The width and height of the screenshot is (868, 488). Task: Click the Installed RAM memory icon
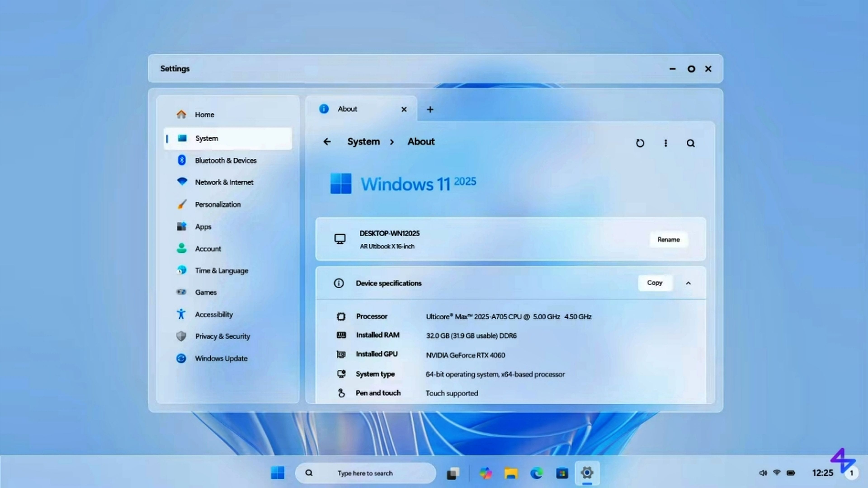(x=341, y=335)
